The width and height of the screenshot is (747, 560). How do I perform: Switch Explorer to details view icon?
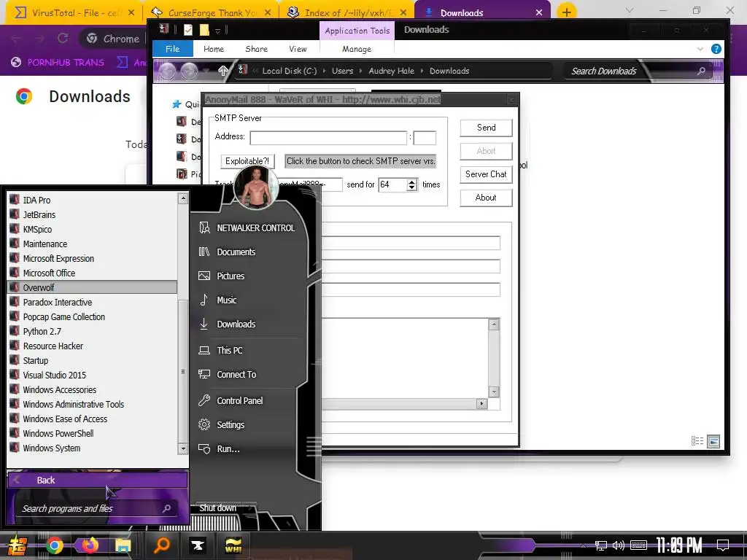tap(697, 441)
